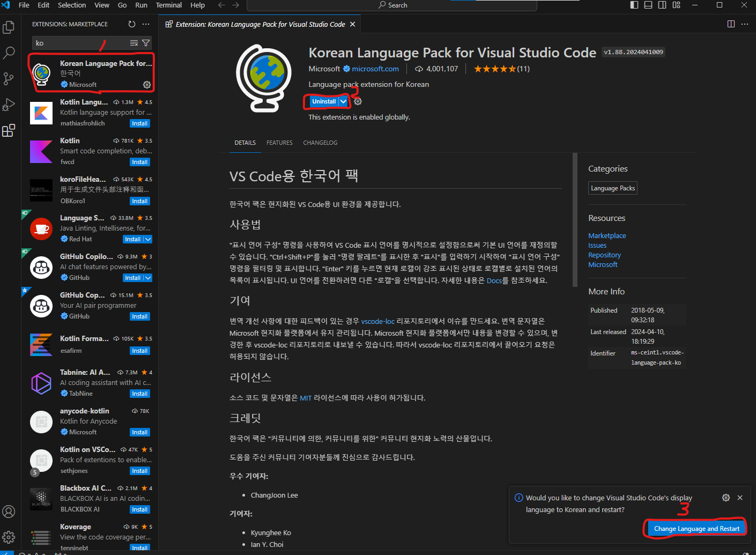The image size is (756, 555).
Task: Click the Uninstall button
Action: [324, 101]
